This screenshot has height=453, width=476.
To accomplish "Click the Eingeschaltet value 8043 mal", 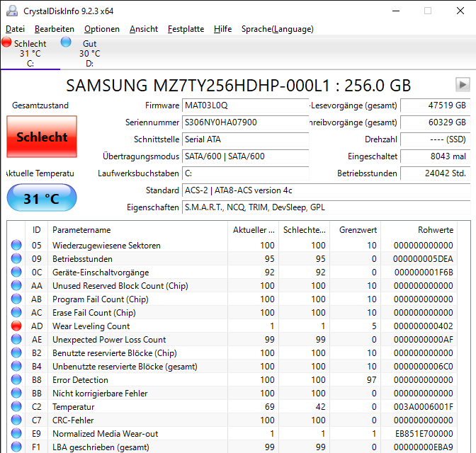I will point(436,156).
